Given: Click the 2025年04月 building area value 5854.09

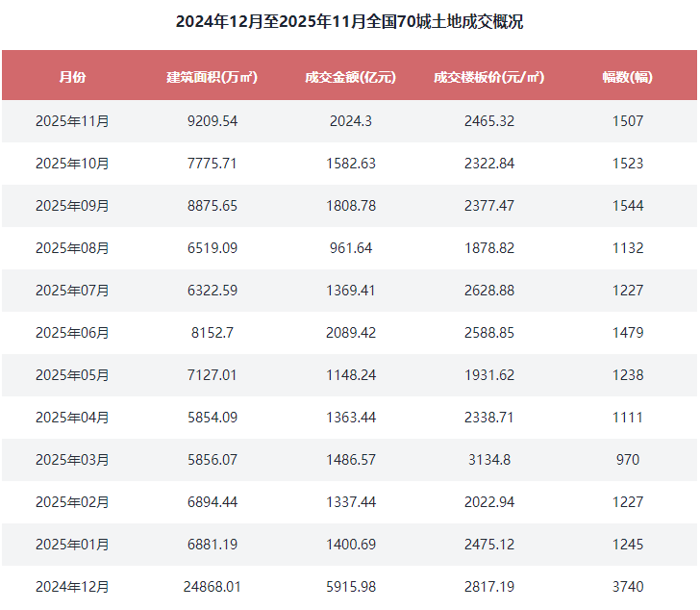Looking at the screenshot, I should (212, 418).
